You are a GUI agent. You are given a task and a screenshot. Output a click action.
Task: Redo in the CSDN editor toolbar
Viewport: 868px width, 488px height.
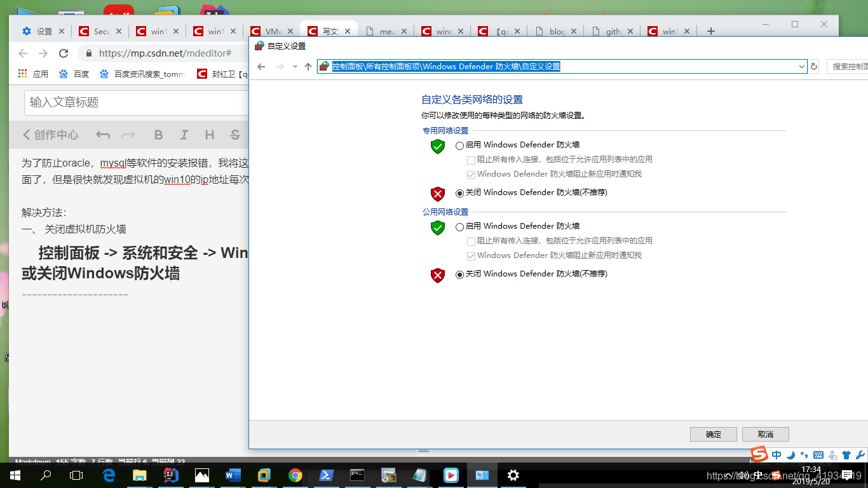[x=128, y=135]
